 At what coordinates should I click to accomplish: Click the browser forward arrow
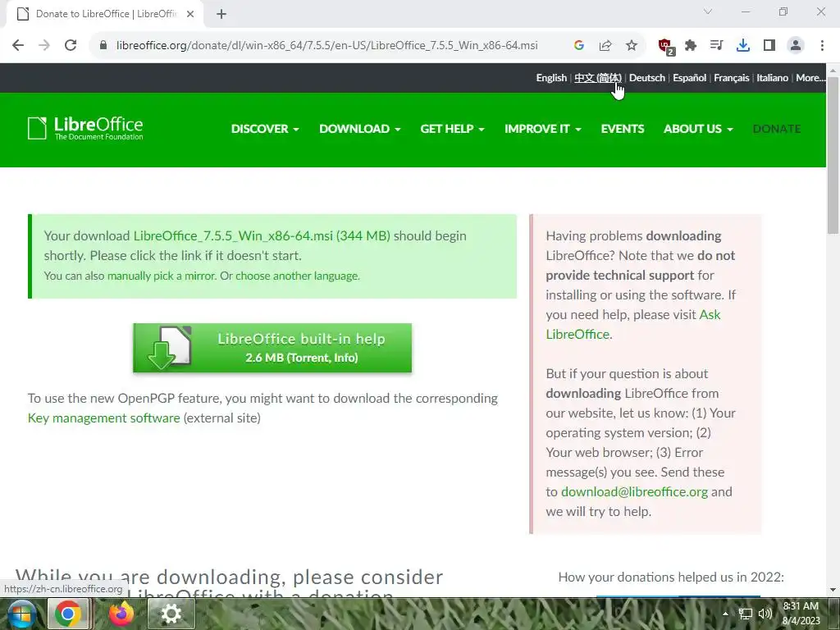pyautogui.click(x=44, y=46)
